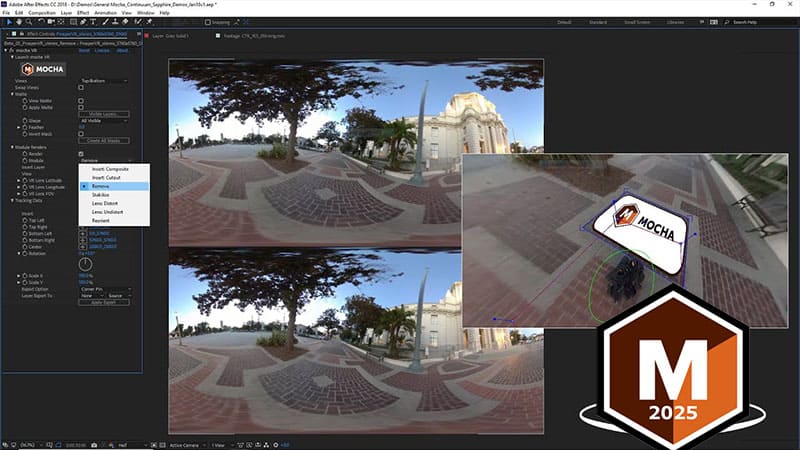The width and height of the screenshot is (800, 450).
Task: Open the Effect menu
Action: (x=83, y=13)
